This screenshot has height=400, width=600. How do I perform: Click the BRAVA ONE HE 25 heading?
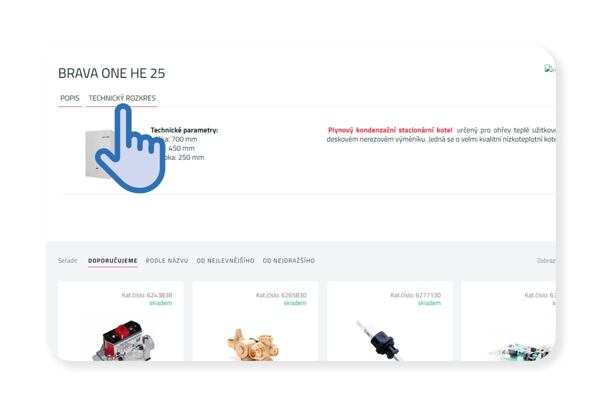pyautogui.click(x=112, y=73)
